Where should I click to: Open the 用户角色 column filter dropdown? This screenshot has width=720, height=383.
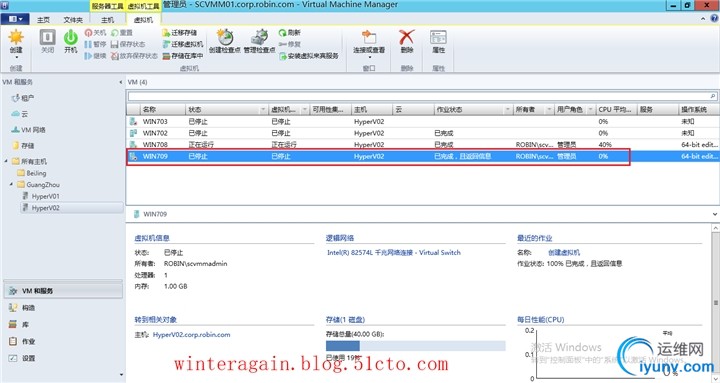[590, 110]
